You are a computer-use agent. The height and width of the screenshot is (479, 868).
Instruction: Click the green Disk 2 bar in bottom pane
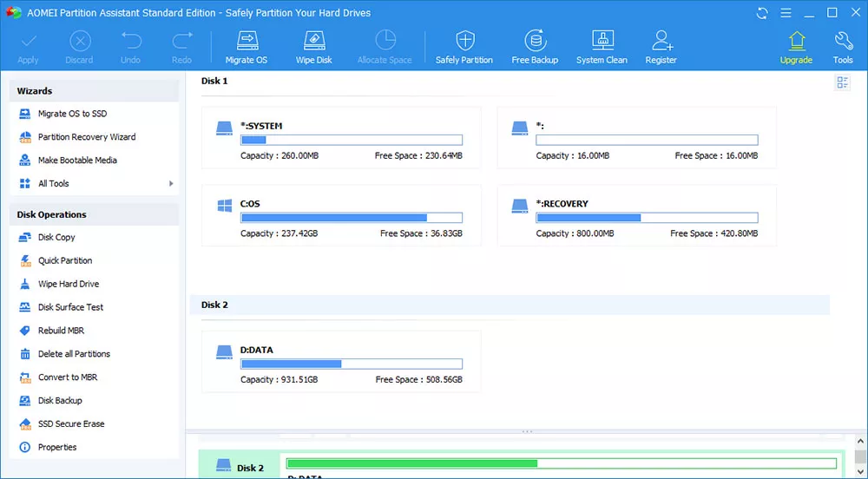[562, 463]
